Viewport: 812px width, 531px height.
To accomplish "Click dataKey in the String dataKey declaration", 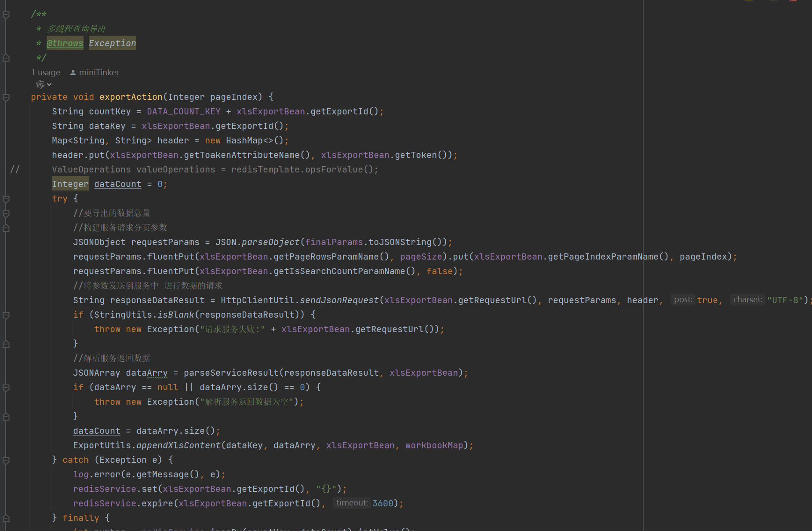I will point(107,126).
